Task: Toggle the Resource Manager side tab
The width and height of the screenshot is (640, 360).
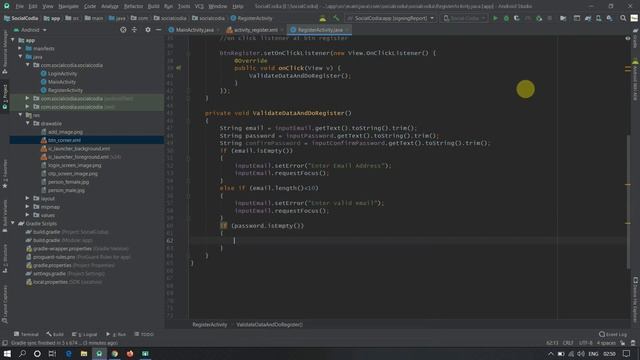Action: [x=5, y=52]
